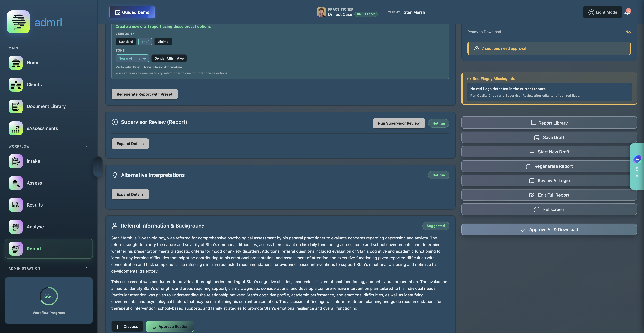The width and height of the screenshot is (644, 333).
Task: Select Minimal verbosity
Action: 163,42
